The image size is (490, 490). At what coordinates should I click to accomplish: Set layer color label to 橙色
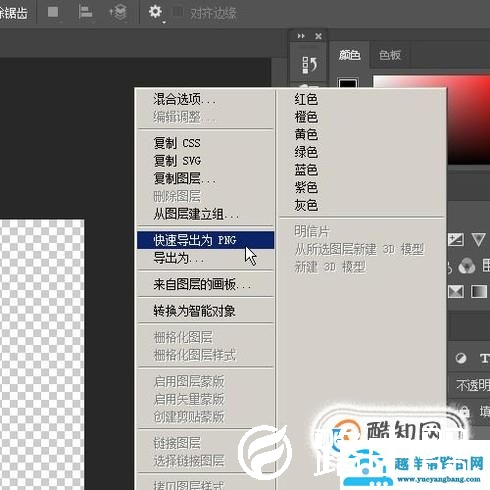[x=362, y=117]
